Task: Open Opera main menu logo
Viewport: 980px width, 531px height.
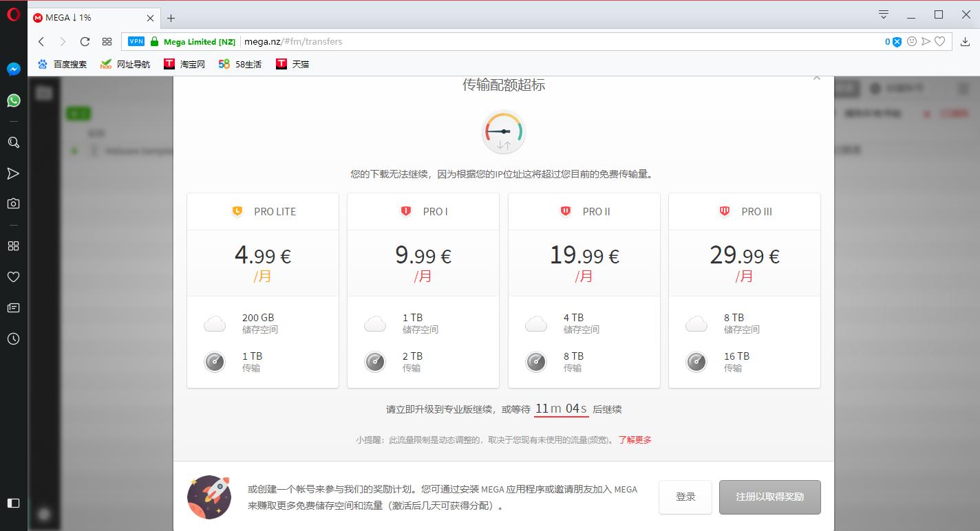Action: (x=13, y=14)
